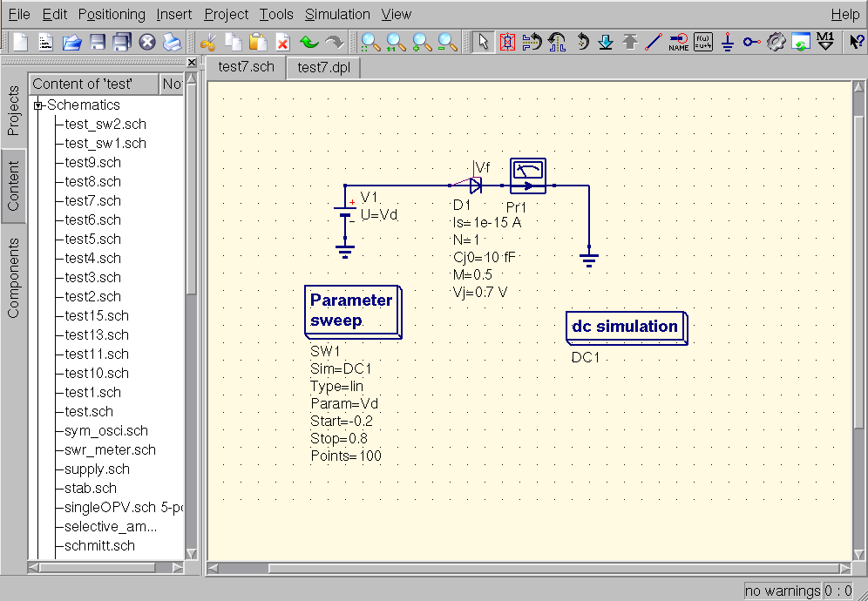Open the Simulation menu
Screen dimensions: 868x601
[x=337, y=15]
